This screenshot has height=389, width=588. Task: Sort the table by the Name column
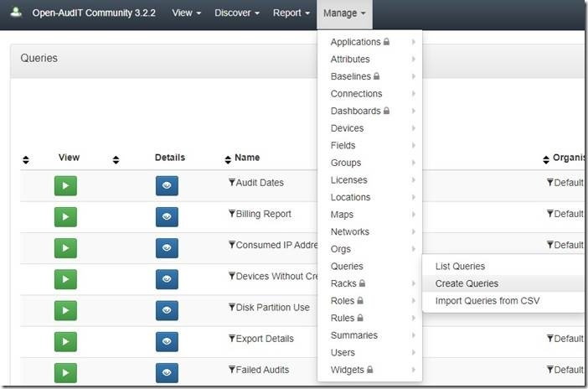click(228, 159)
